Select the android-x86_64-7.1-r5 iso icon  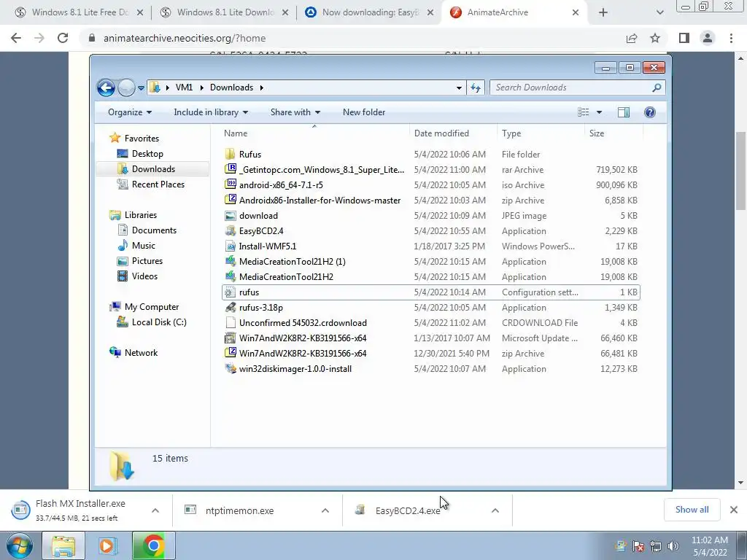tap(230, 184)
